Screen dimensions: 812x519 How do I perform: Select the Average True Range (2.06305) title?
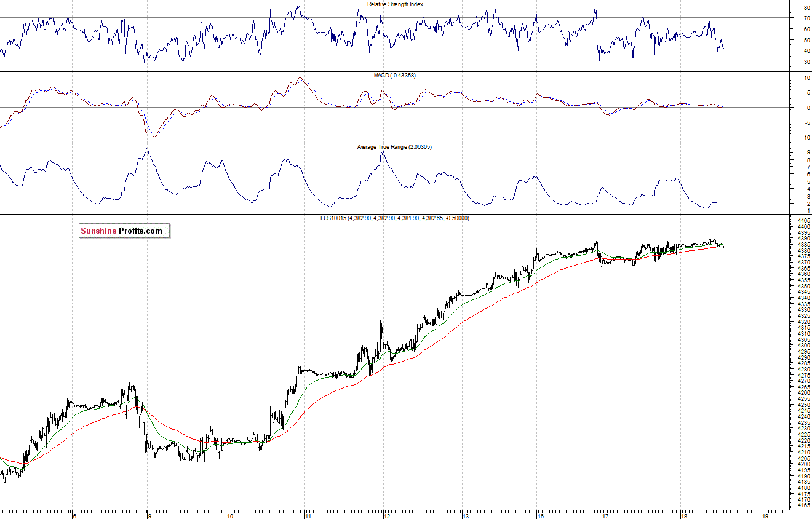click(x=394, y=148)
